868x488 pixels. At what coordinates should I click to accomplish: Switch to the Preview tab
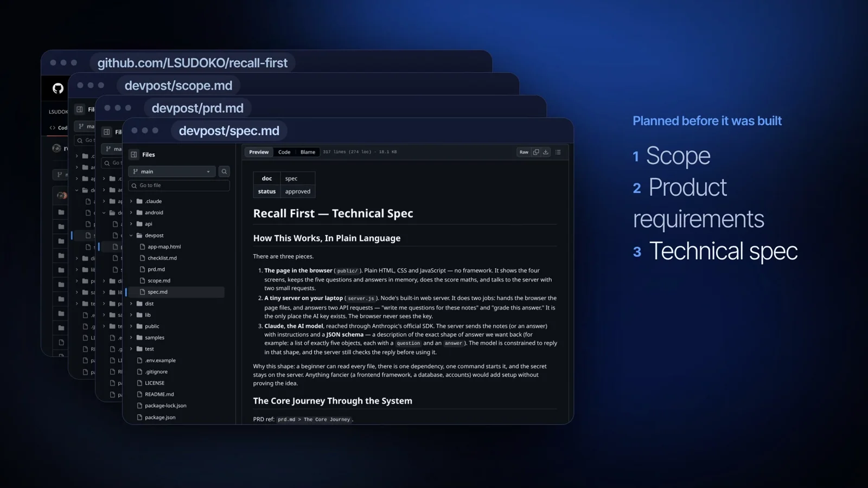pyautogui.click(x=259, y=152)
